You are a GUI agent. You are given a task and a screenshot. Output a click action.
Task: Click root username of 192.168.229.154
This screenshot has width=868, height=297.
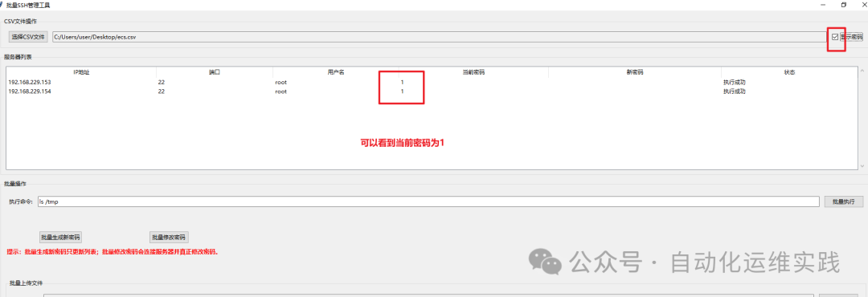tap(280, 92)
